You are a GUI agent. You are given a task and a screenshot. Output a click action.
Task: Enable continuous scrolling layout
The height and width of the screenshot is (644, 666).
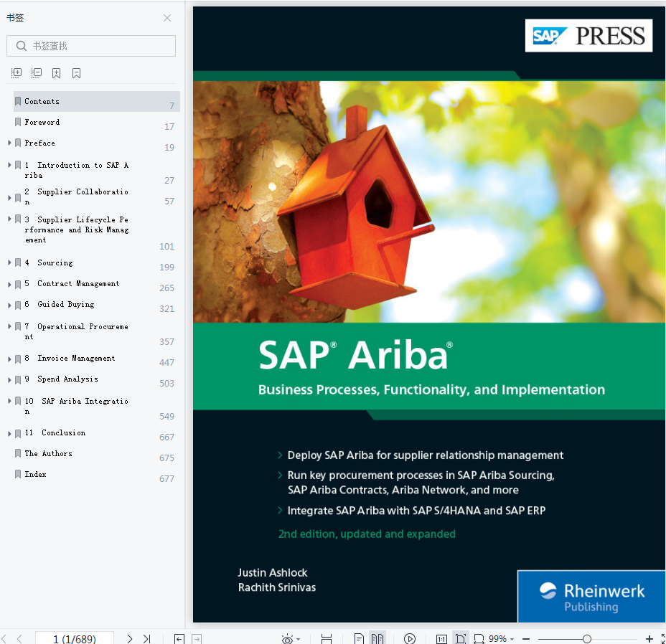[327, 638]
